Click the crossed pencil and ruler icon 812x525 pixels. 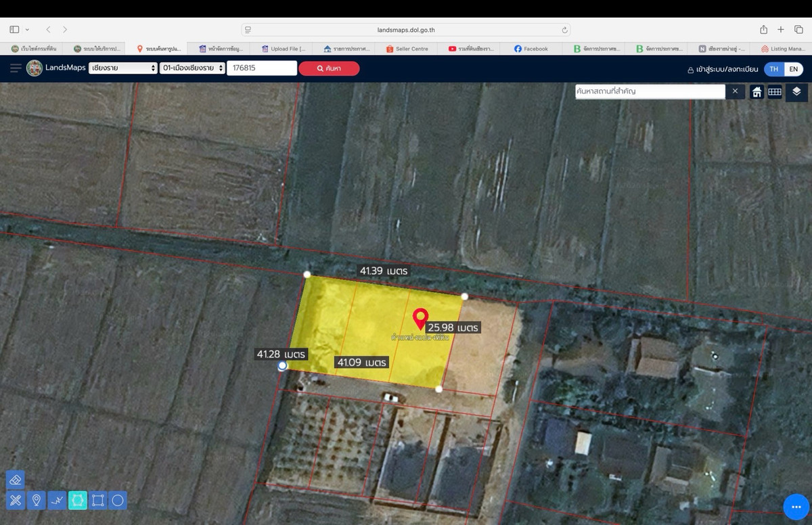click(x=16, y=501)
